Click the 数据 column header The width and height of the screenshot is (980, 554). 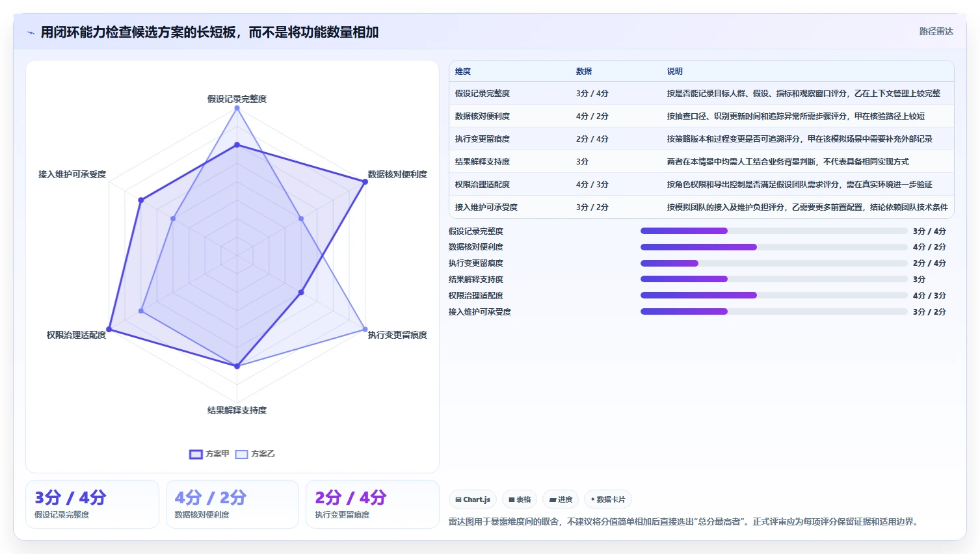(584, 72)
